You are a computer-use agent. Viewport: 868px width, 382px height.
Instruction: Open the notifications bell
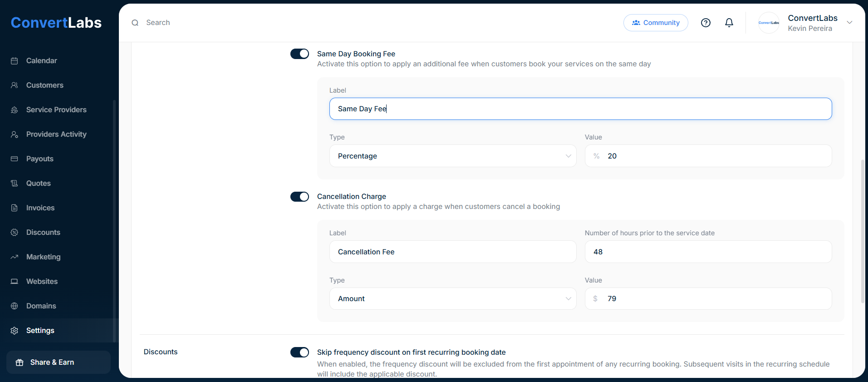pyautogui.click(x=729, y=23)
